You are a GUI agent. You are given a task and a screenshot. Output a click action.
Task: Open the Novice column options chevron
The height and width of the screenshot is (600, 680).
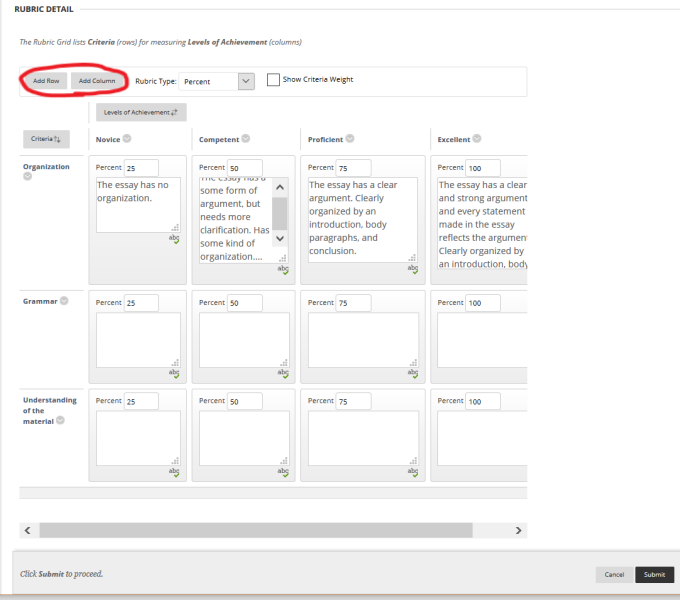click(x=127, y=139)
